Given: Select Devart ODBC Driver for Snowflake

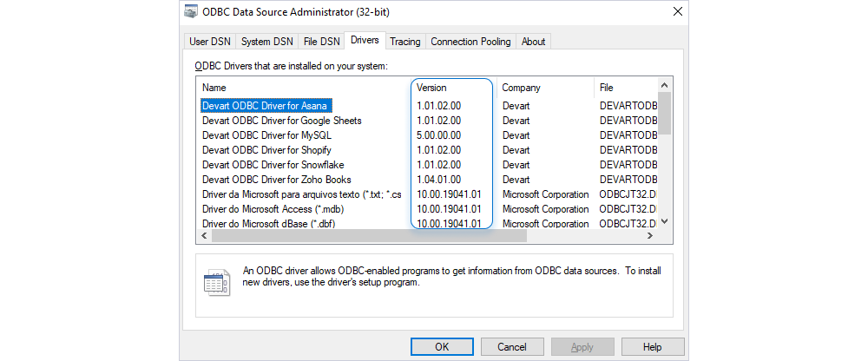Looking at the screenshot, I should click(x=273, y=165).
